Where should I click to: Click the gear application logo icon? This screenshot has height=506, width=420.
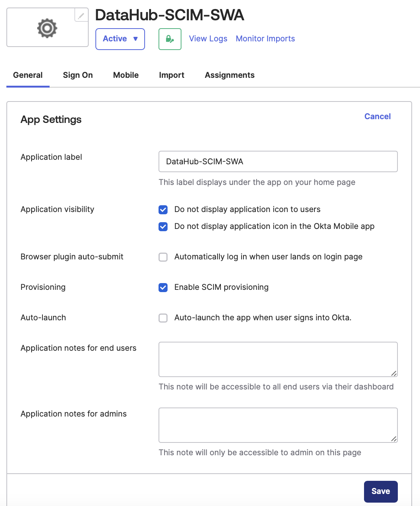coord(47,28)
